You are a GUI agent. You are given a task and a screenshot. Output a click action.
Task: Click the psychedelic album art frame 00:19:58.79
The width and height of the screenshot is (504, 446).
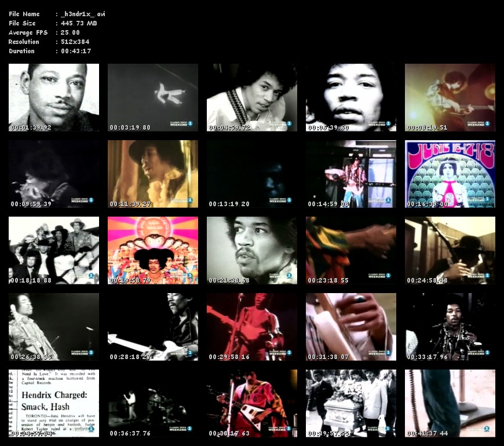[x=153, y=250]
